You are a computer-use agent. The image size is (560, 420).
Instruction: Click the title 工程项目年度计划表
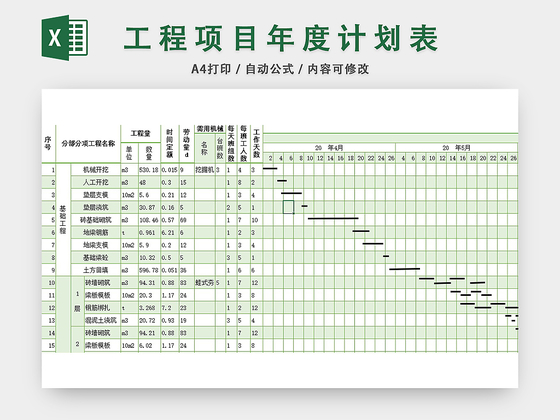281,38
